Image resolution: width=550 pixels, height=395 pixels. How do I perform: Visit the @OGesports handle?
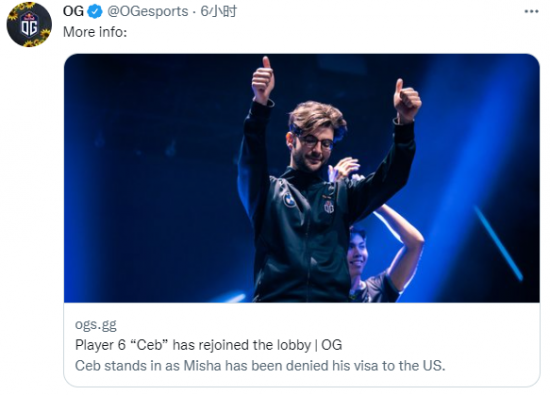148,12
